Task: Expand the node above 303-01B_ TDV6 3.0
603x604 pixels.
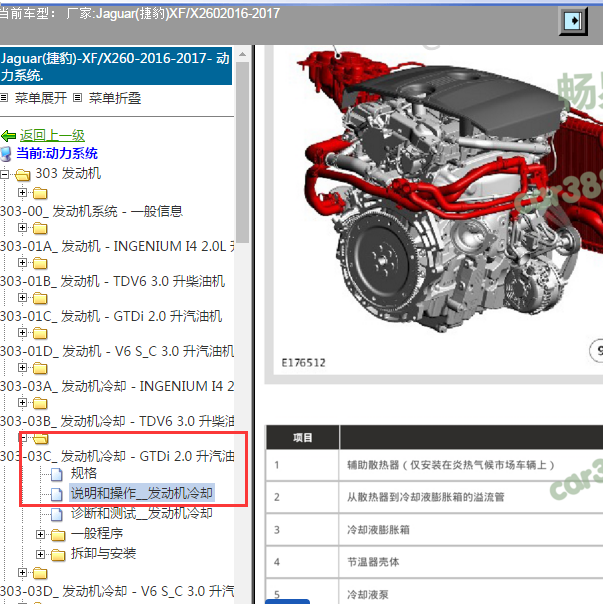Action: 22,263
